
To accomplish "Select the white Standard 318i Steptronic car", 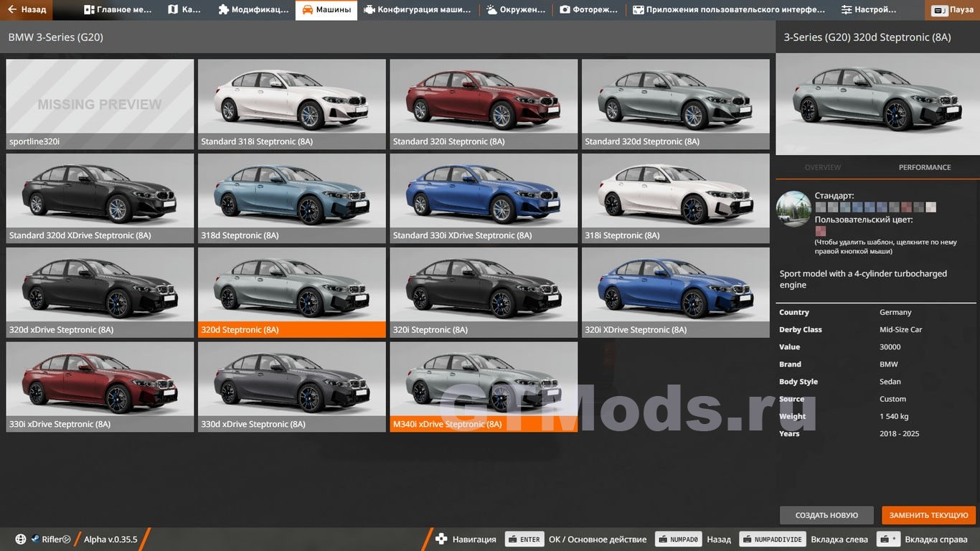I will (x=292, y=104).
